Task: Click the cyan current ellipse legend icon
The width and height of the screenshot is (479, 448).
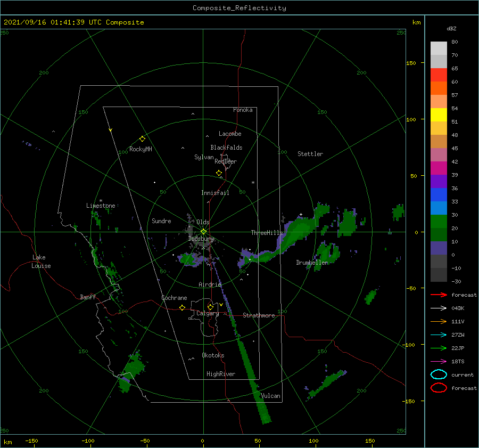Action: click(x=439, y=374)
